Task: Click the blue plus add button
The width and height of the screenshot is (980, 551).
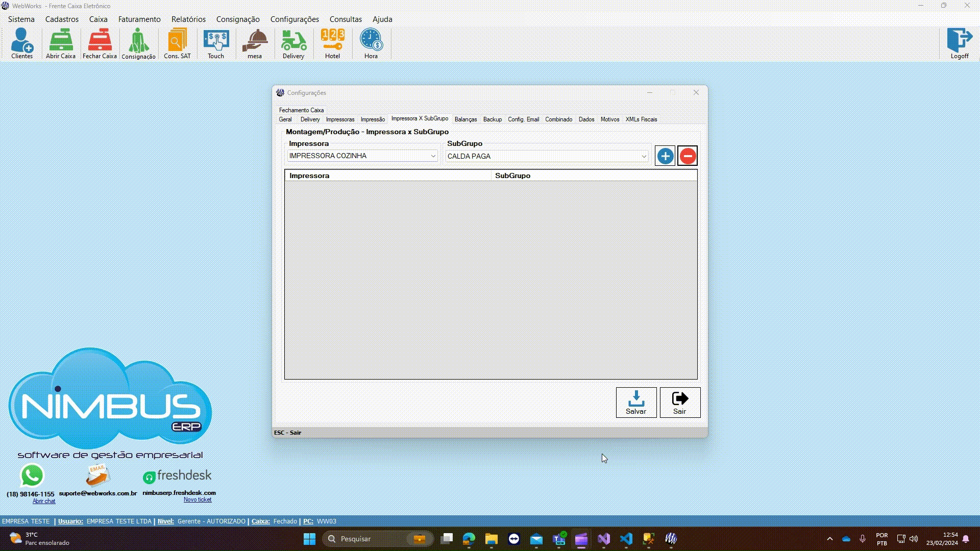Action: pos(665,156)
